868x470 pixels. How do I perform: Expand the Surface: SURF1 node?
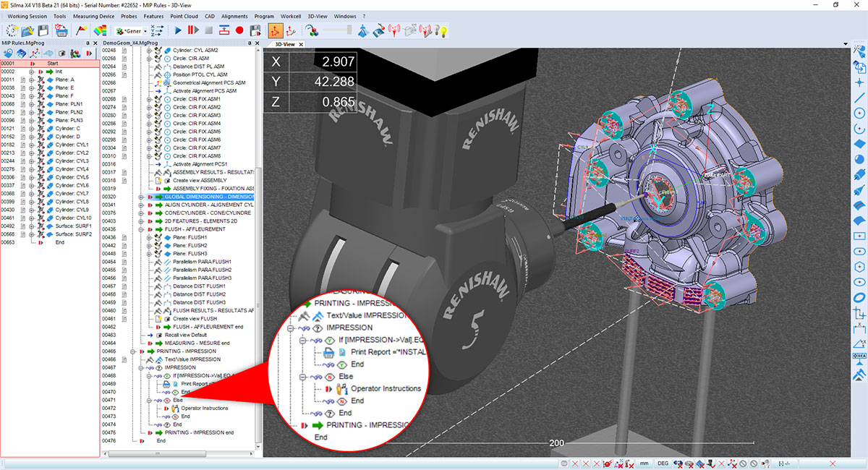(31, 226)
